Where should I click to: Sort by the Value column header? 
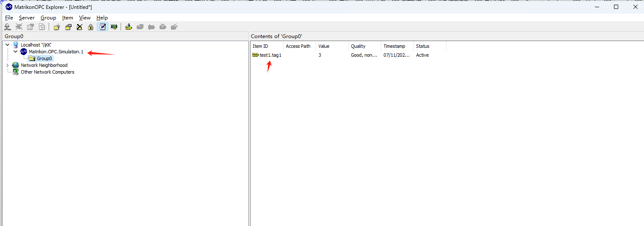click(332, 46)
